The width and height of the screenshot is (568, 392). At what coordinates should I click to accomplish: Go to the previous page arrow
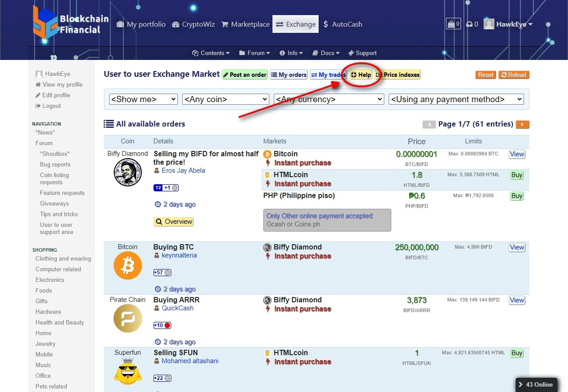(429, 125)
